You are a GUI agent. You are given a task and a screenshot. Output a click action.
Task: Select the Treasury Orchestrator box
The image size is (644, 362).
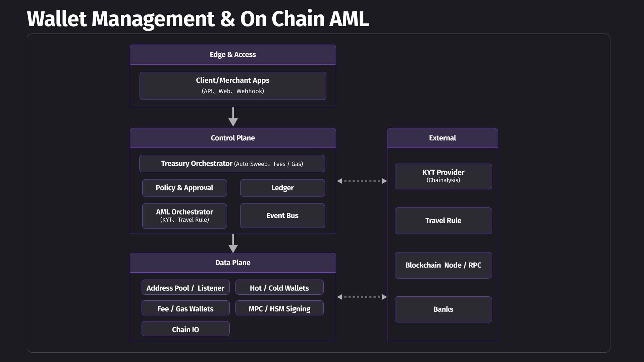coord(232,164)
